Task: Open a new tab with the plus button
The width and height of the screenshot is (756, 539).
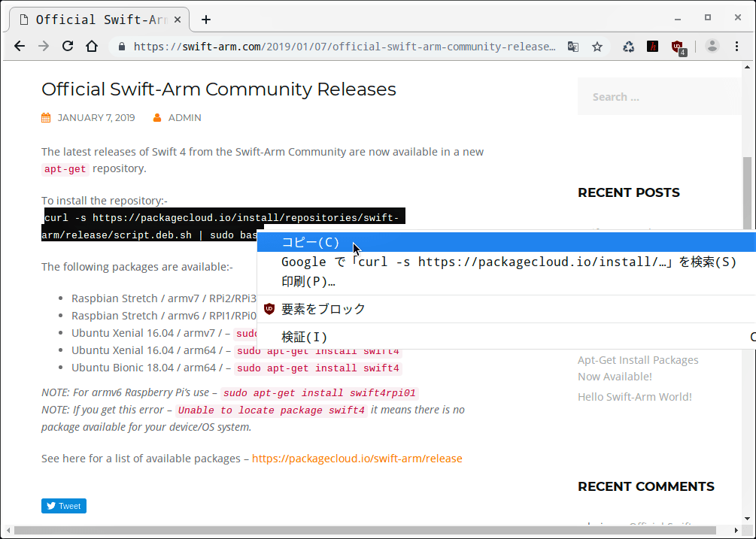Action: (206, 20)
